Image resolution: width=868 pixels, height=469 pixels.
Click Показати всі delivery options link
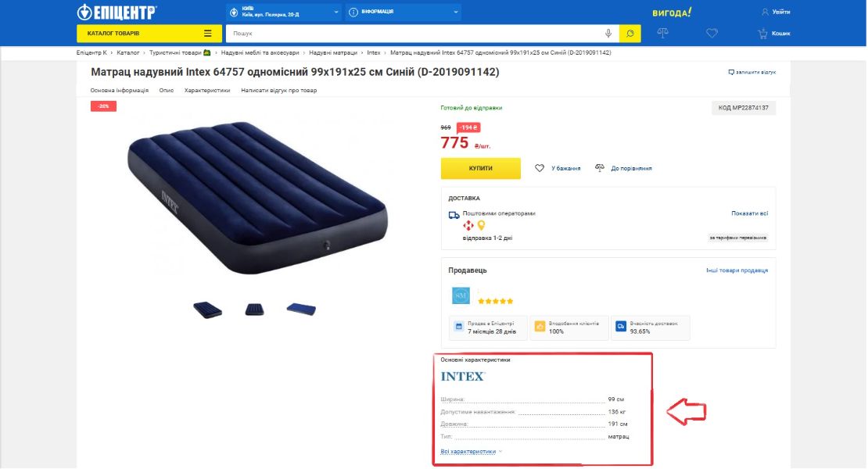click(x=750, y=213)
